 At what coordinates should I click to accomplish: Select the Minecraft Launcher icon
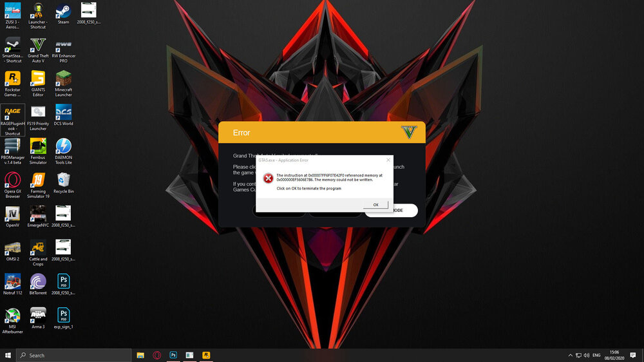coord(63,84)
